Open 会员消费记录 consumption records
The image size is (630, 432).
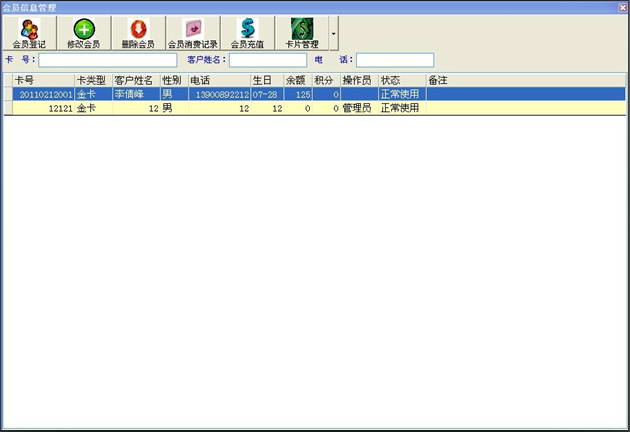tap(193, 33)
